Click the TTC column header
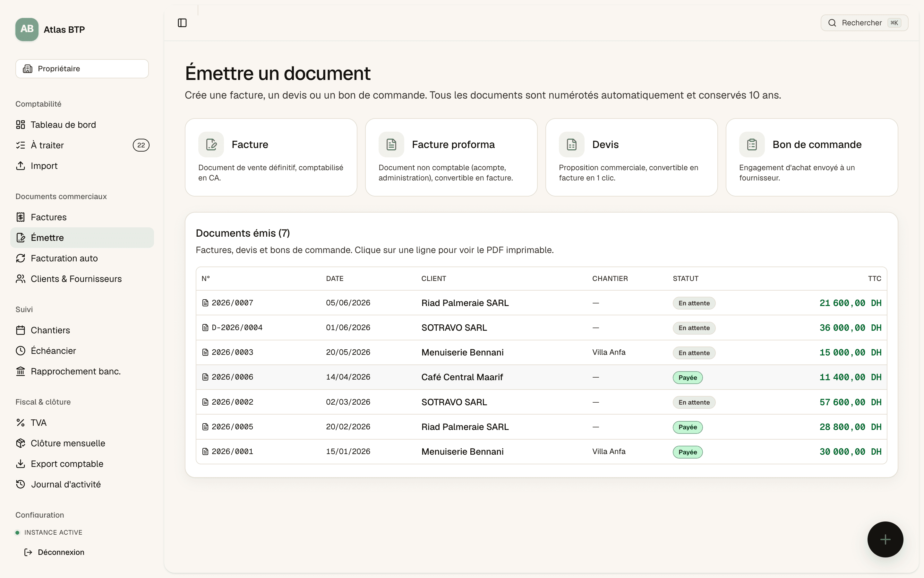924x578 pixels. point(874,279)
